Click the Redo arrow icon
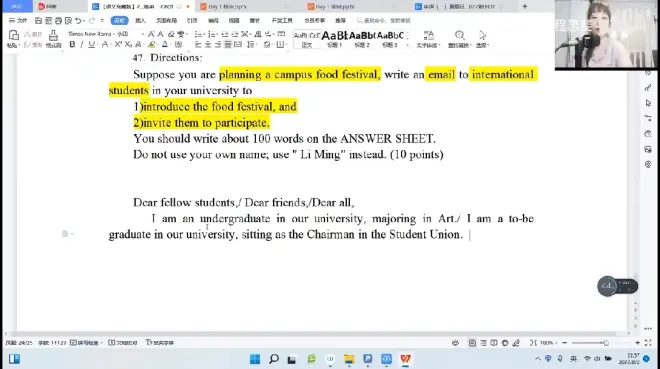Screen dimensions: 660x369 coord(92,21)
